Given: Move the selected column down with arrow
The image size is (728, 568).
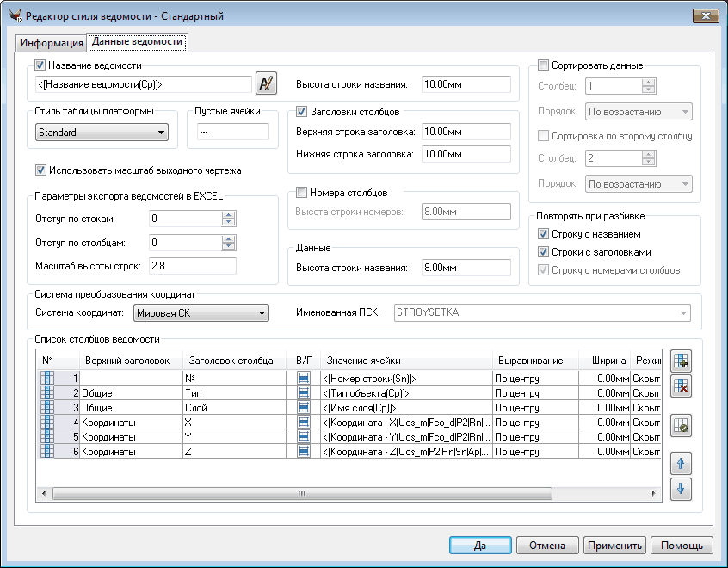Looking at the screenshot, I should (682, 489).
